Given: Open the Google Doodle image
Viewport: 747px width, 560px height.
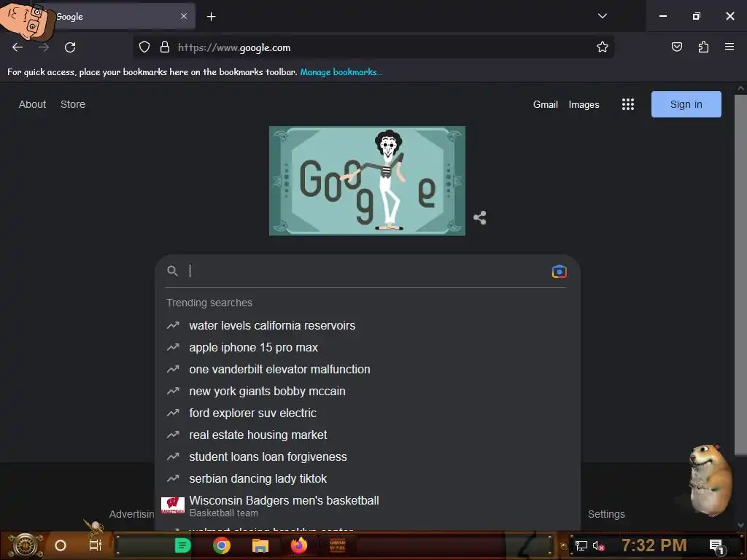Looking at the screenshot, I should [x=367, y=181].
